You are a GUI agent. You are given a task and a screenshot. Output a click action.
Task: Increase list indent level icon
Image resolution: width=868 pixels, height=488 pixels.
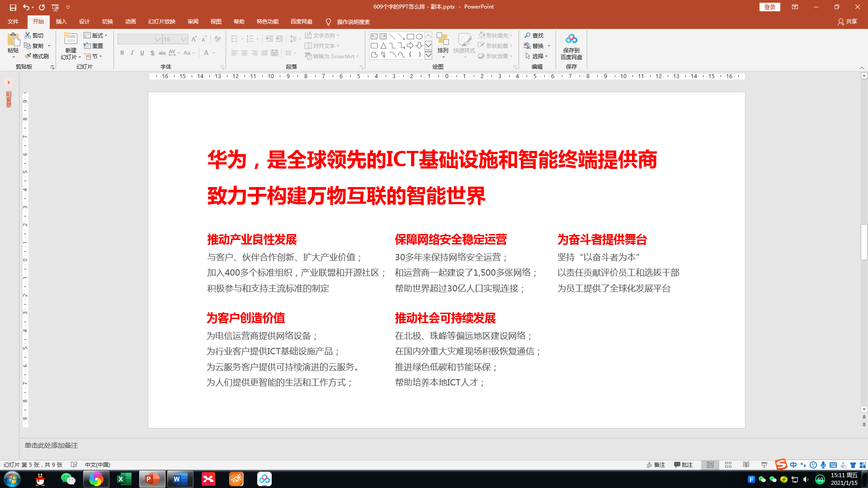pos(279,39)
